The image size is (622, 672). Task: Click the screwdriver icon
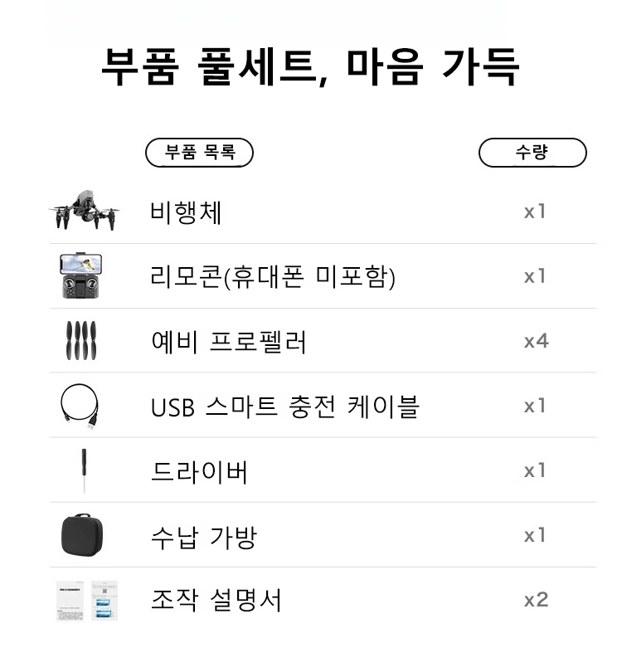point(84,470)
